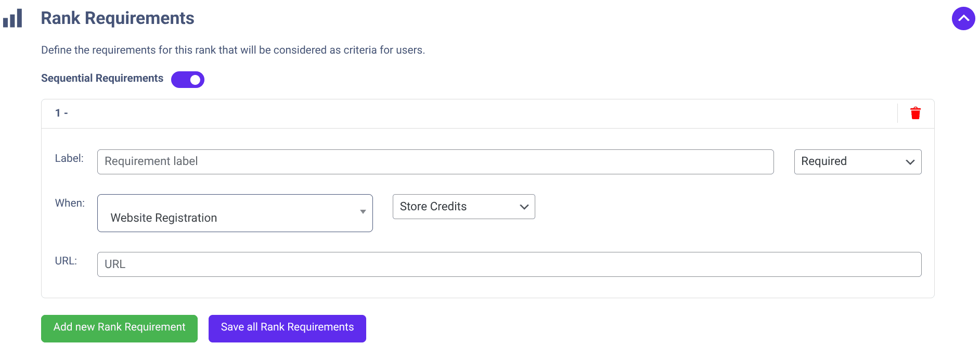Viewport: 980px width, 356px height.
Task: Click the "Label:" field label
Action: [69, 158]
